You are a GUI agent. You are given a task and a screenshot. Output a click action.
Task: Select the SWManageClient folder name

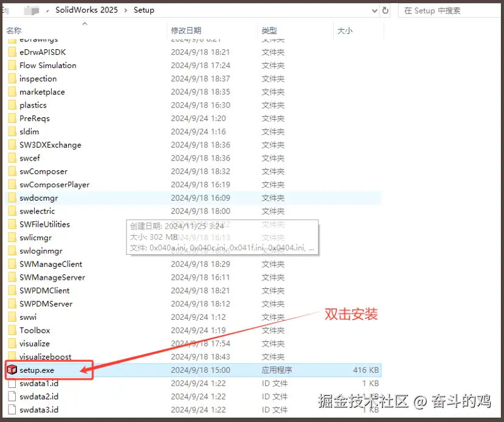click(x=51, y=264)
